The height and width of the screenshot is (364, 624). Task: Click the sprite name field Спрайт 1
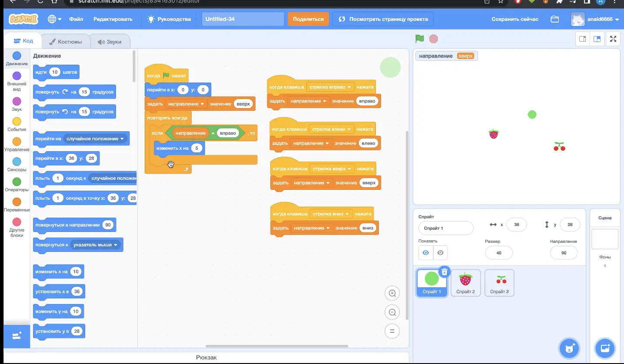tap(446, 228)
